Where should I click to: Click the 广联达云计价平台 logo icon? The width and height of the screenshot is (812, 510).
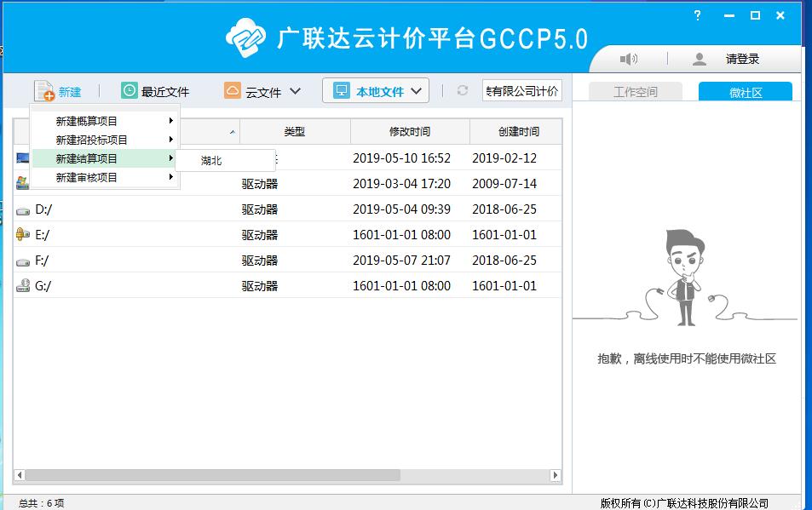[245, 37]
